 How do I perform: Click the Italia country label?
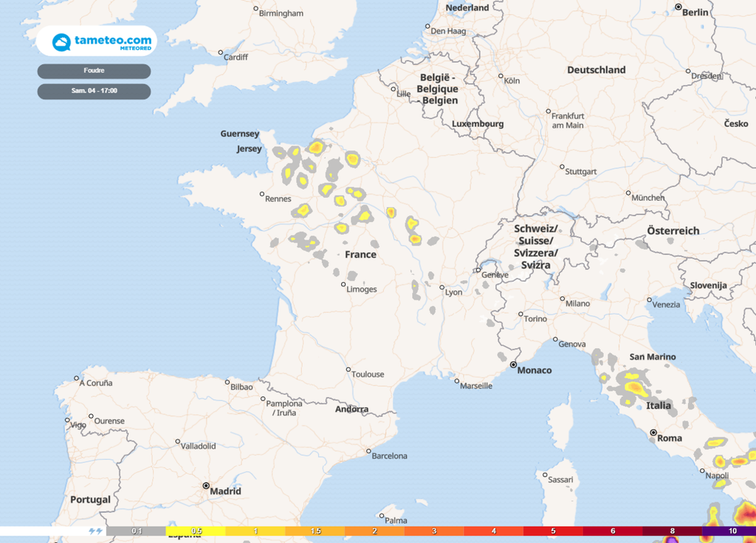pyautogui.click(x=659, y=406)
